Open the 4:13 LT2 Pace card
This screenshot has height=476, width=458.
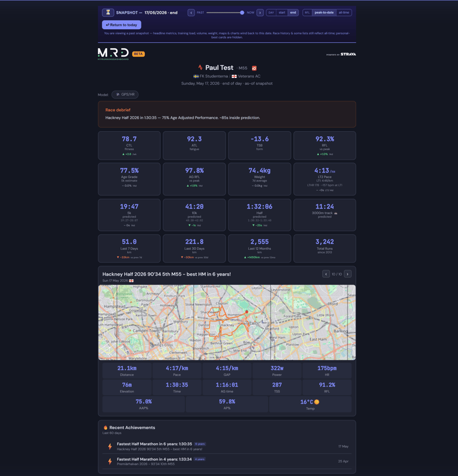coord(325,179)
